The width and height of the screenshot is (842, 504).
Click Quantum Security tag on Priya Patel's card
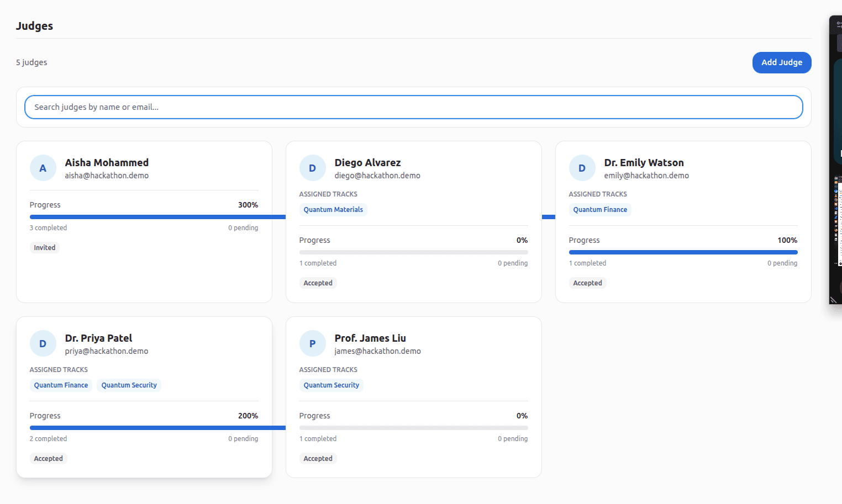point(129,385)
